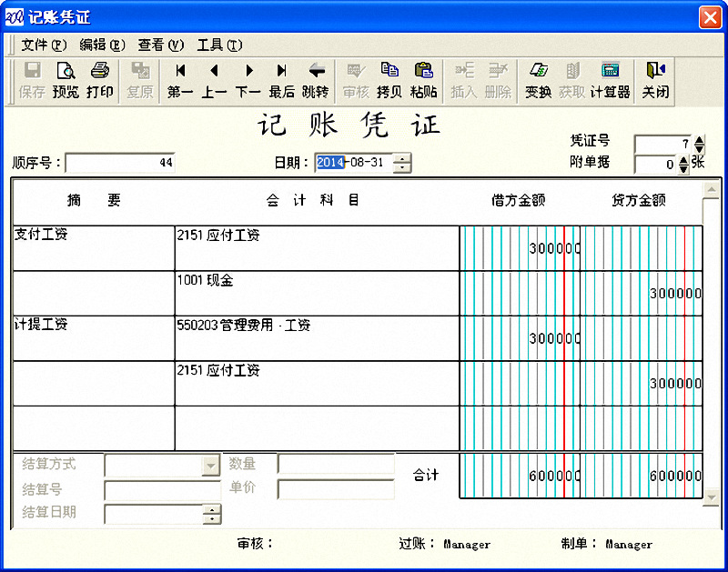Select the 1001 现金 account cell
Image resolution: width=728 pixels, height=572 pixels.
pyautogui.click(x=317, y=294)
